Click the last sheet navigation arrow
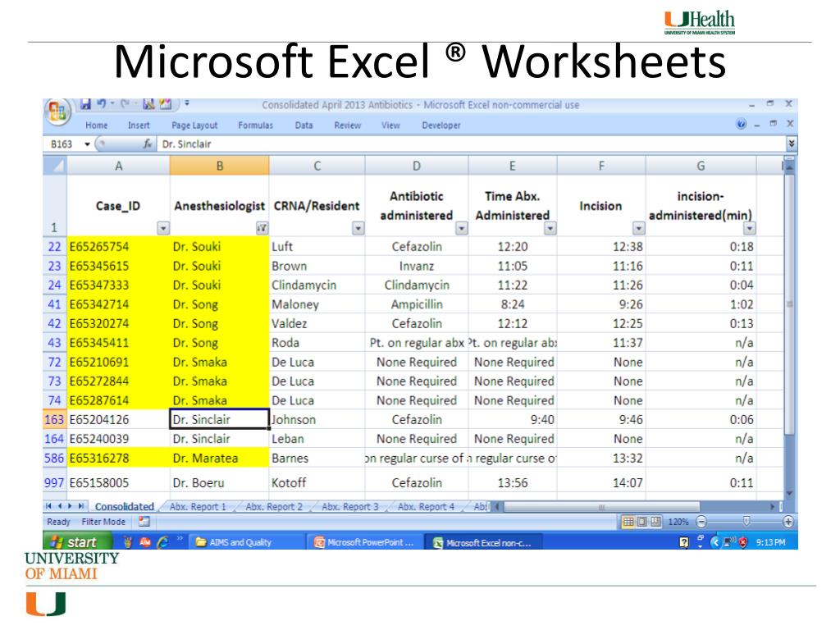Image resolution: width=840 pixels, height=630 pixels. [81, 506]
